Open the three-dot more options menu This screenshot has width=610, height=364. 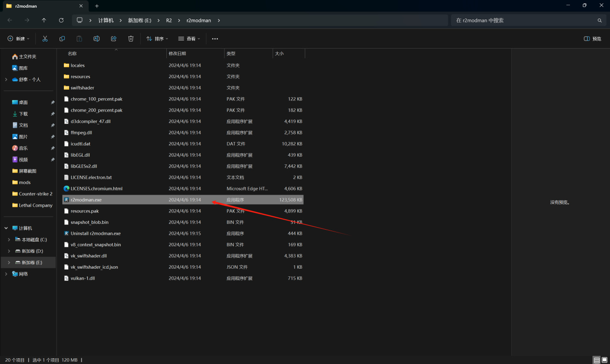[215, 39]
